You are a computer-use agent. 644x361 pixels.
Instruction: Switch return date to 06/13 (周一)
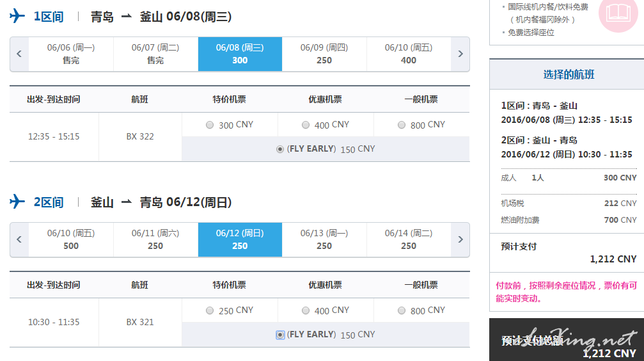(x=324, y=239)
